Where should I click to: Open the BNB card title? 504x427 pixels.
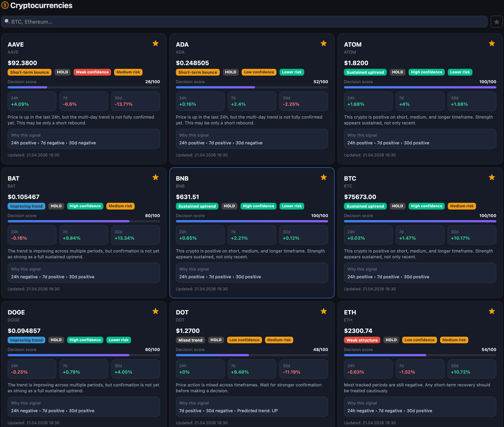(x=182, y=178)
